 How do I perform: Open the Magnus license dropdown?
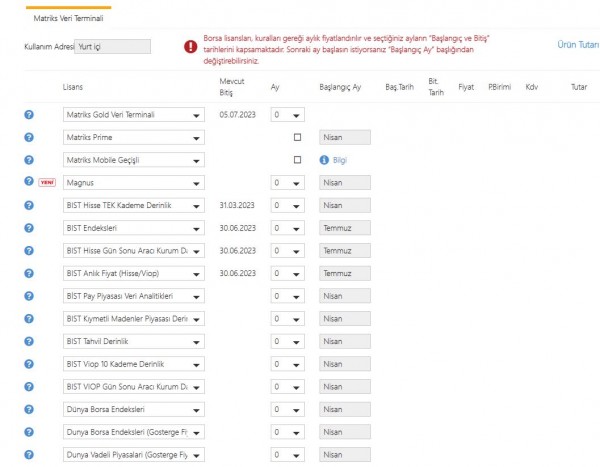click(x=134, y=183)
